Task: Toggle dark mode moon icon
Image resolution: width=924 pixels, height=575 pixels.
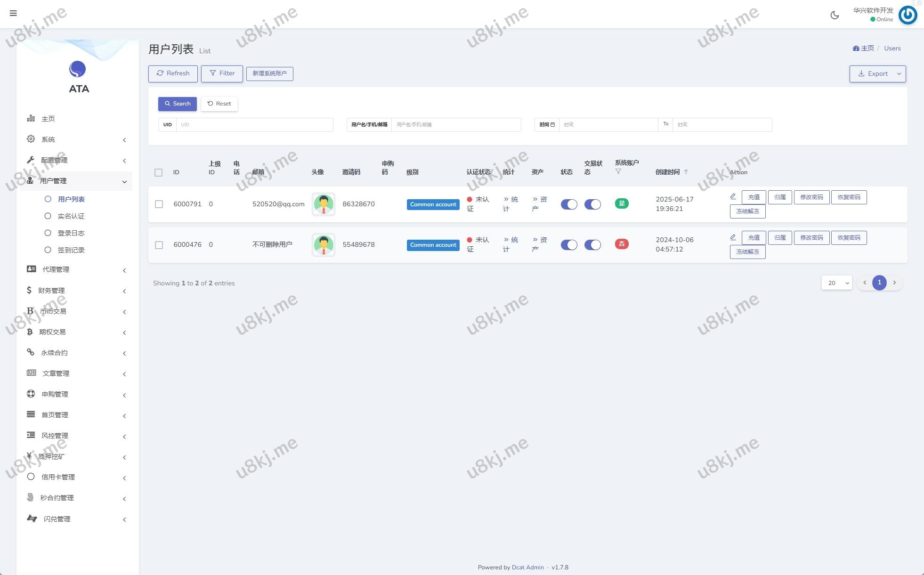Action: (835, 15)
